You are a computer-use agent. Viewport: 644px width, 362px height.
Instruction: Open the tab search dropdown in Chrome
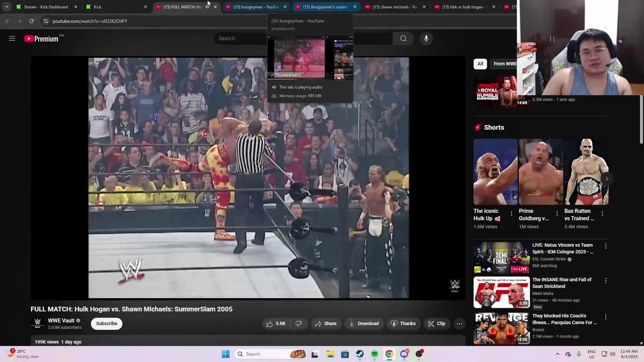(7, 7)
